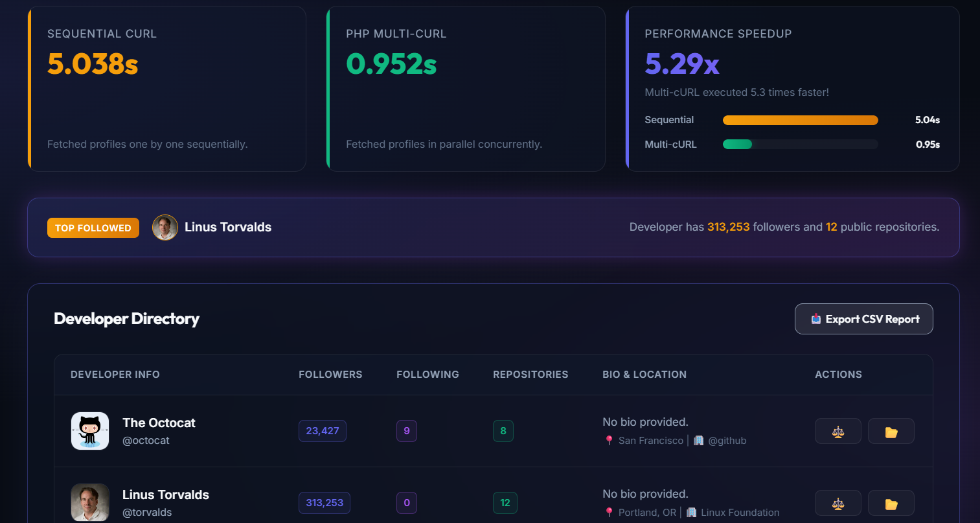Viewport: 980px width, 523px height.
Task: Click Torvalds' following count 0
Action: [x=407, y=503]
